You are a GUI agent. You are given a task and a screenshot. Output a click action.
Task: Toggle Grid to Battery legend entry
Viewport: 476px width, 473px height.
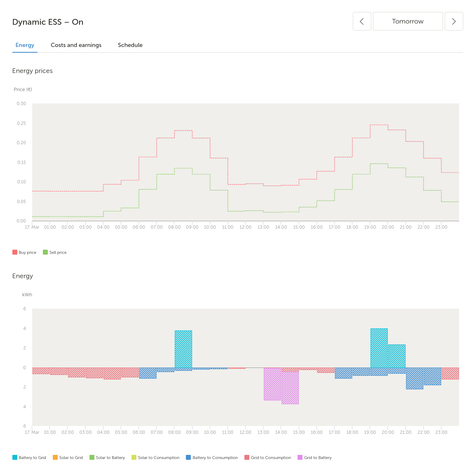pos(315,457)
